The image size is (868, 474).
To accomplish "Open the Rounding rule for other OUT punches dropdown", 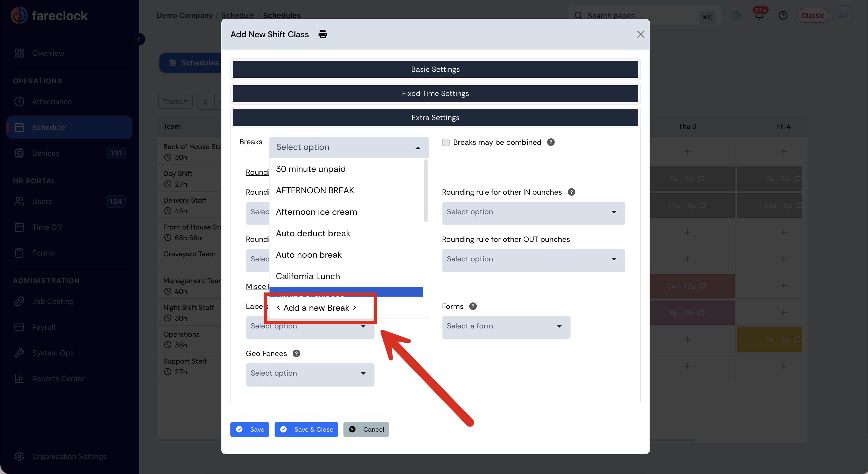I will (x=533, y=259).
